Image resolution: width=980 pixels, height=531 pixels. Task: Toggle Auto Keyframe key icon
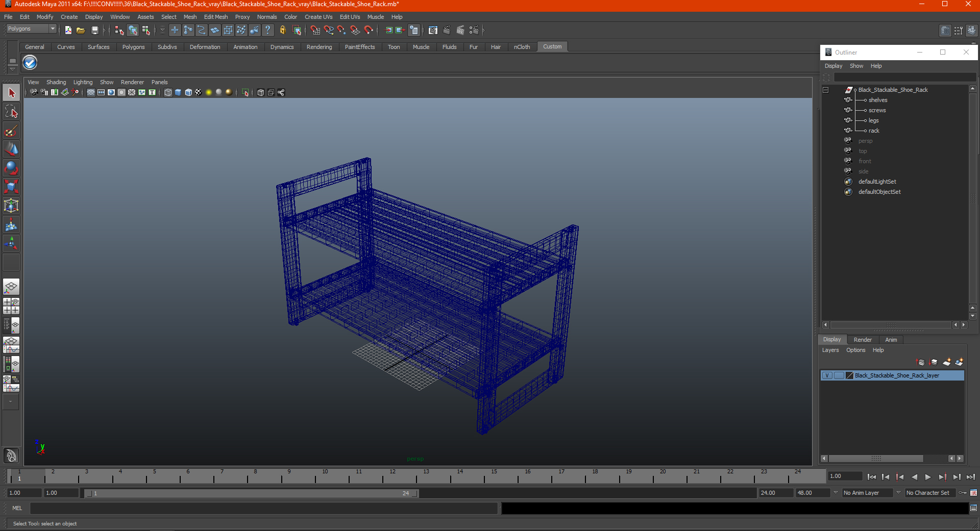(963, 493)
